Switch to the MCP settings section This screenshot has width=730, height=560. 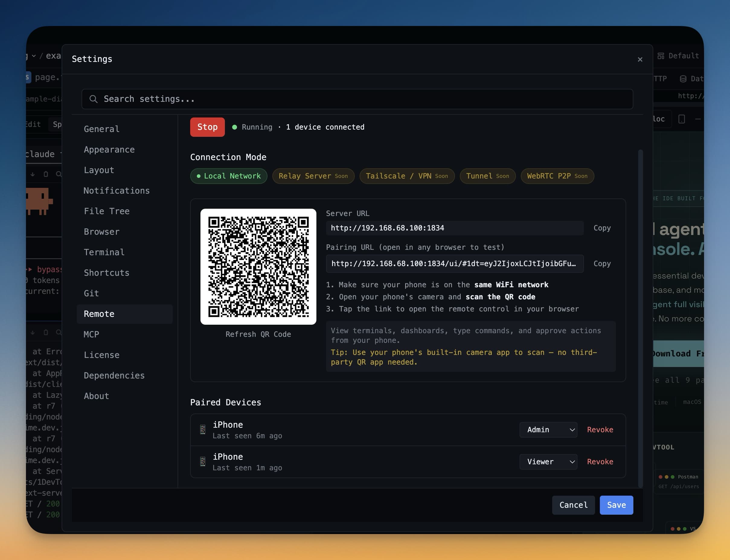[x=91, y=334]
